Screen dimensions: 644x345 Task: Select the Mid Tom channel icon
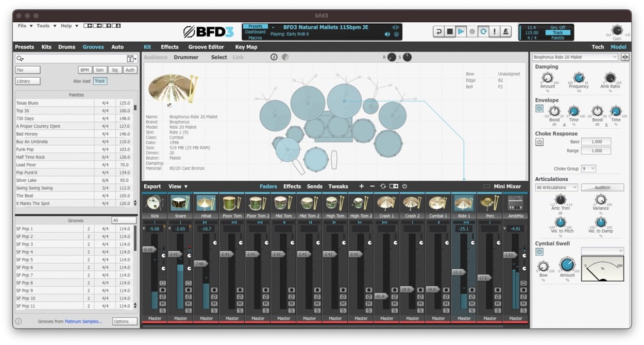(283, 203)
